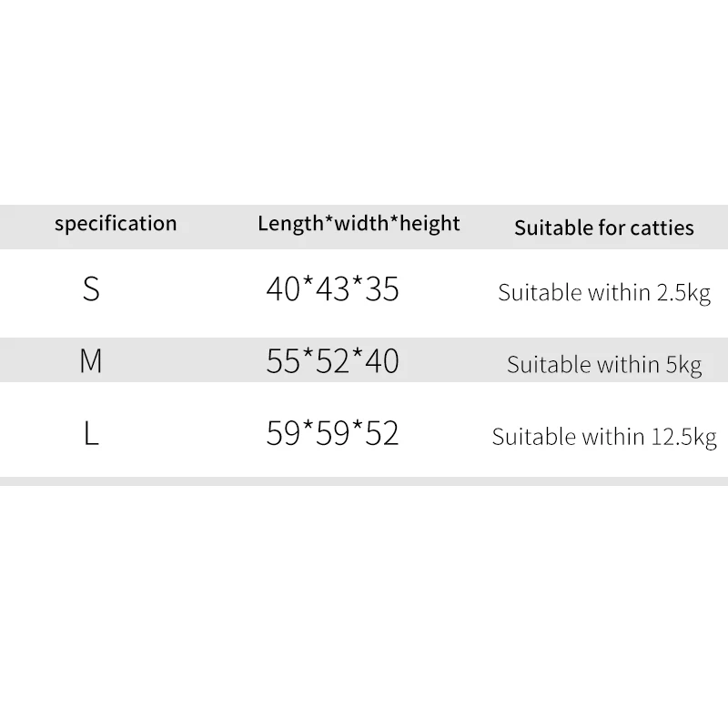Click 'Suitable within 2.5kg' text
Image resolution: width=728 pixels, height=728 pixels.
[x=603, y=293]
